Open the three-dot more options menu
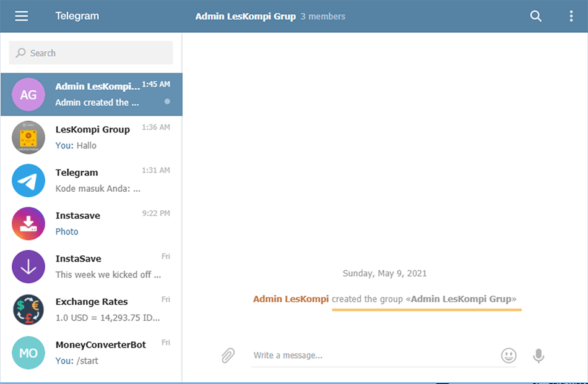The width and height of the screenshot is (588, 384). [571, 16]
